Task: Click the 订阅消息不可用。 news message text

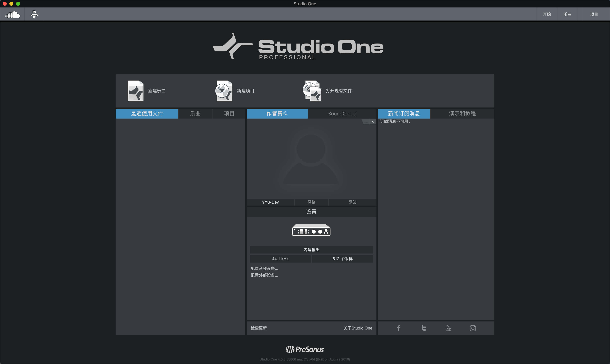Action: pyautogui.click(x=396, y=121)
